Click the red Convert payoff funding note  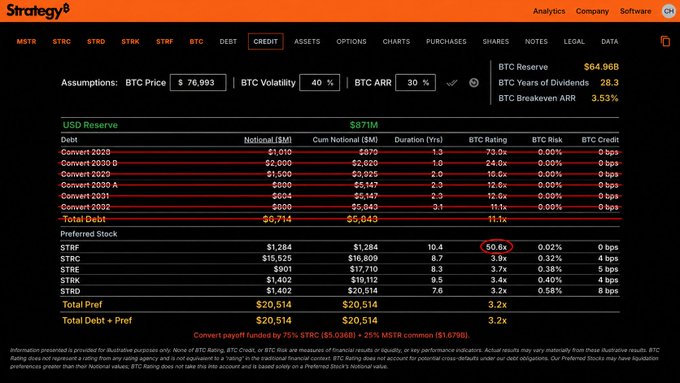331,335
